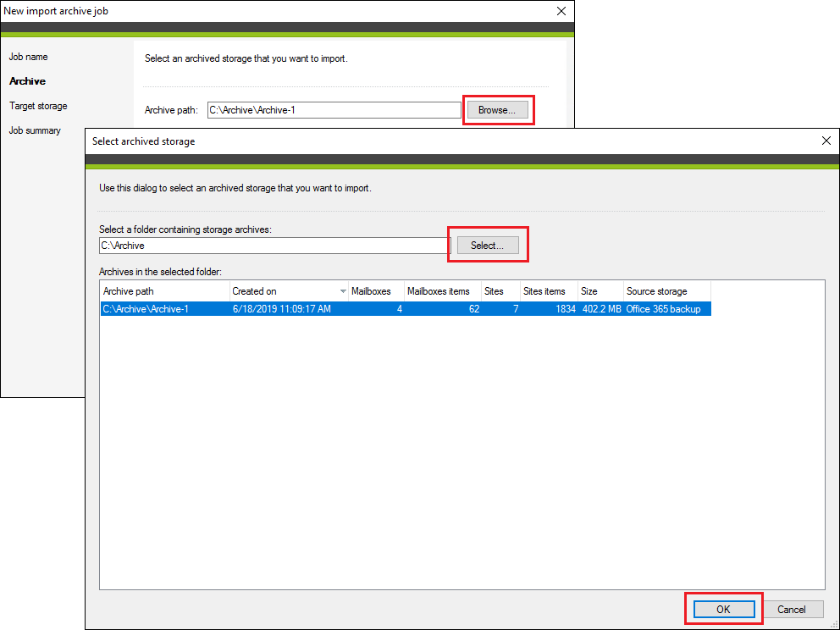Select the C:\Archive\Archive-1 row
The width and height of the screenshot is (840, 630).
(x=406, y=308)
